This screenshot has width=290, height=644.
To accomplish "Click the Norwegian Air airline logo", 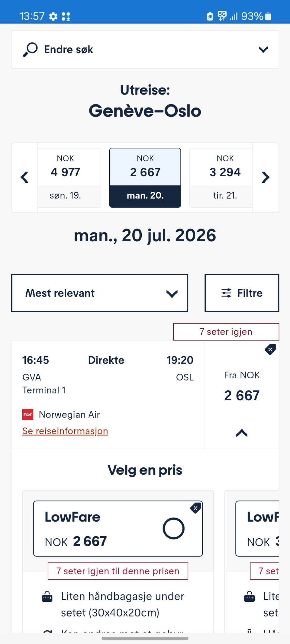I will (x=28, y=415).
